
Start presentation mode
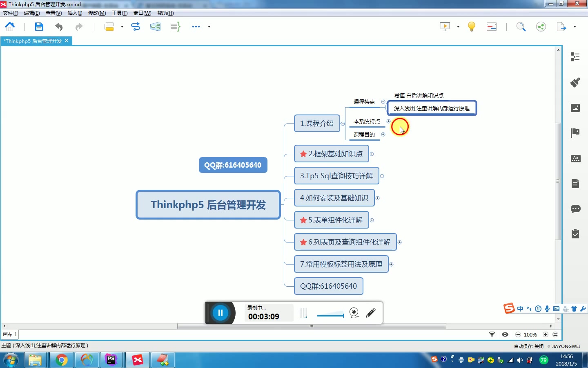(445, 27)
